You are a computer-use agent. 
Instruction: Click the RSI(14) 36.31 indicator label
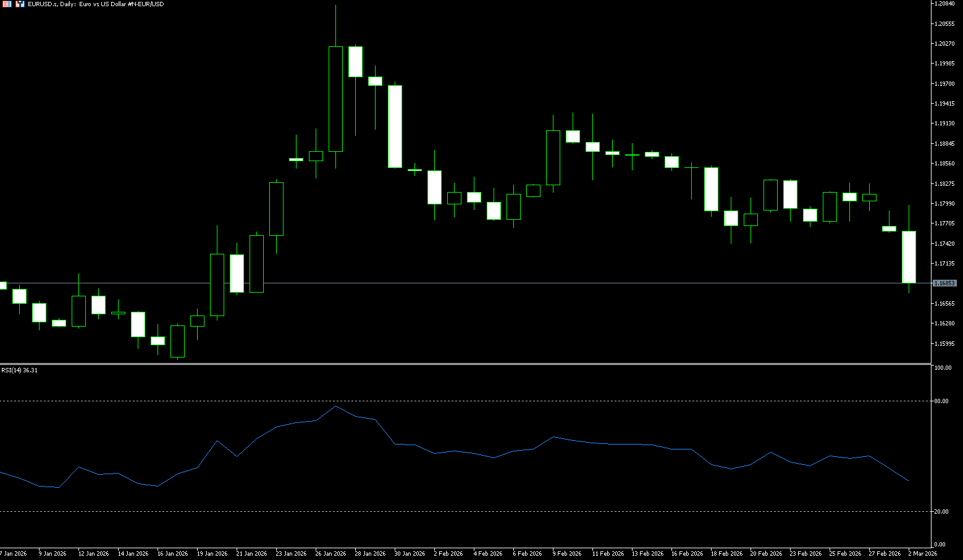19,370
